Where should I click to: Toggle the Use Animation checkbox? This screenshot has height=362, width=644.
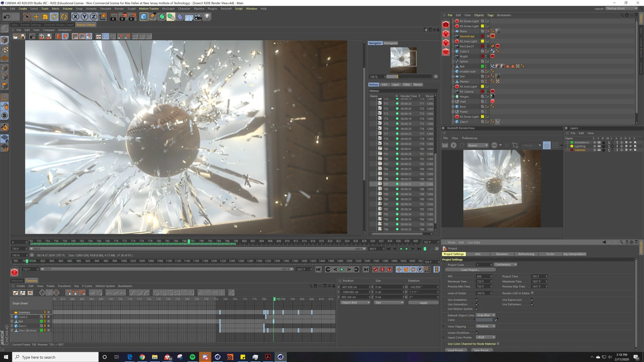(477, 300)
